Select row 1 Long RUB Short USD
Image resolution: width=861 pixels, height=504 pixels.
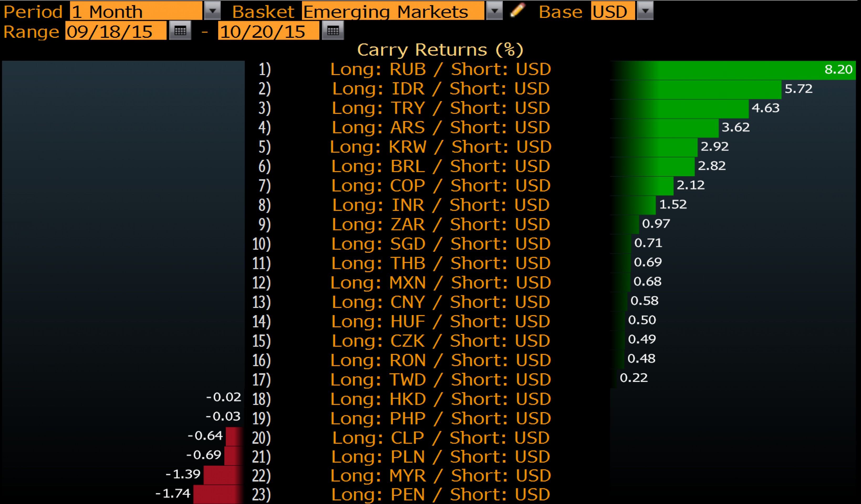pos(440,69)
